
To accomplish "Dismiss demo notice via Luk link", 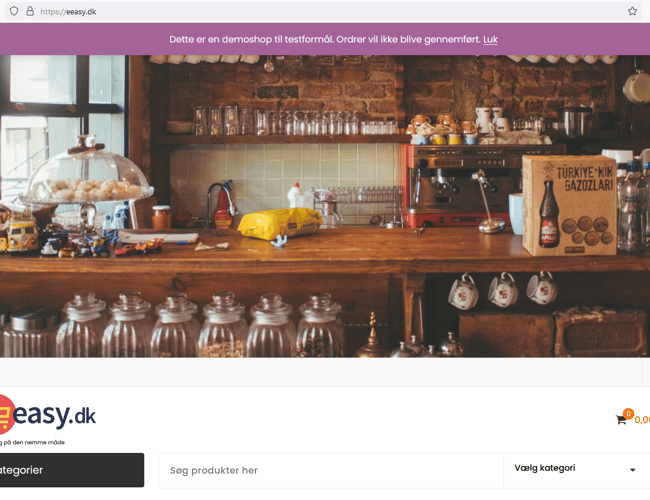I will tap(490, 39).
